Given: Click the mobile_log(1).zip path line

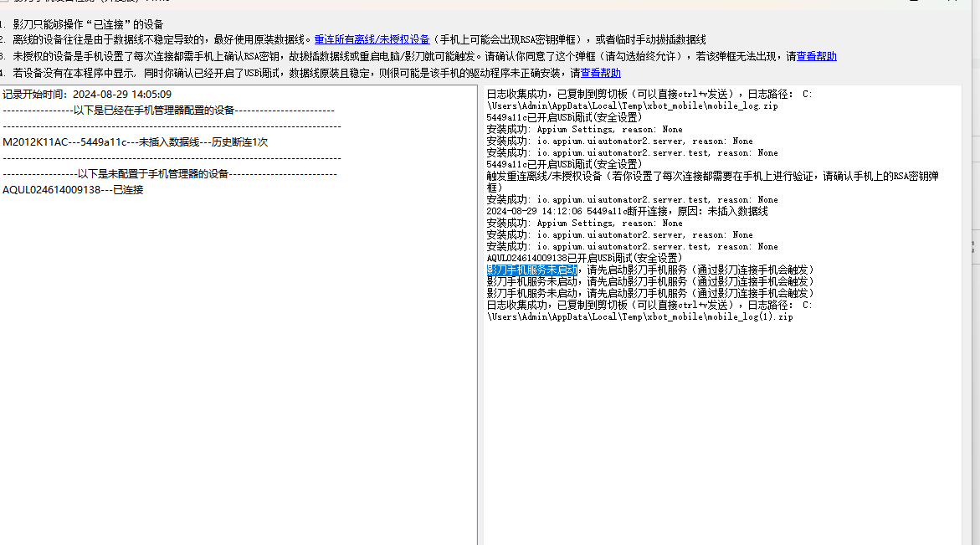Looking at the screenshot, I should point(640,317).
